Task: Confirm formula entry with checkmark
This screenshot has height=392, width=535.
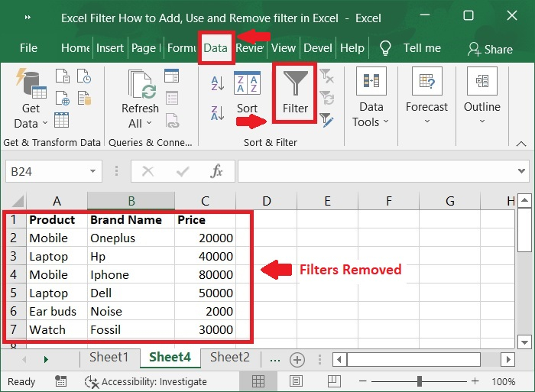Action: point(183,171)
